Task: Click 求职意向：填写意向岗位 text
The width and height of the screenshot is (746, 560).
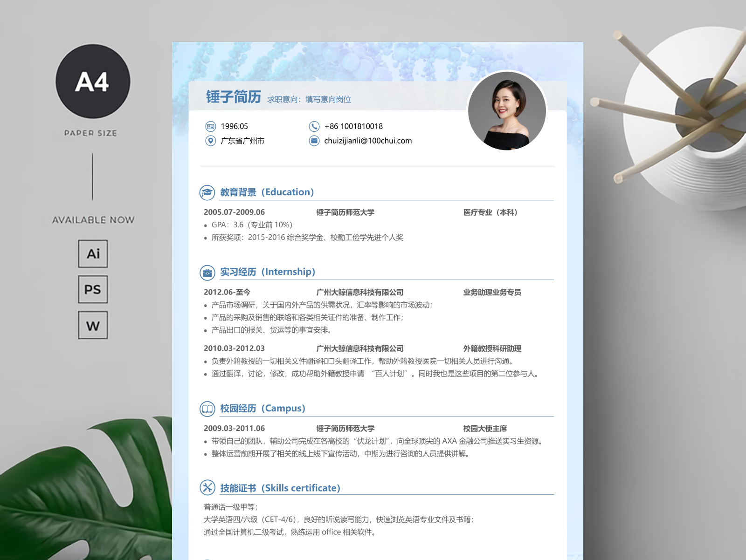Action: pos(309,99)
